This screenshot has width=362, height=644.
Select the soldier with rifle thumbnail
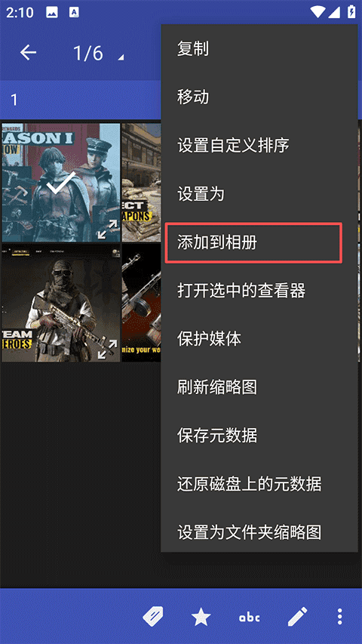[x=61, y=303]
